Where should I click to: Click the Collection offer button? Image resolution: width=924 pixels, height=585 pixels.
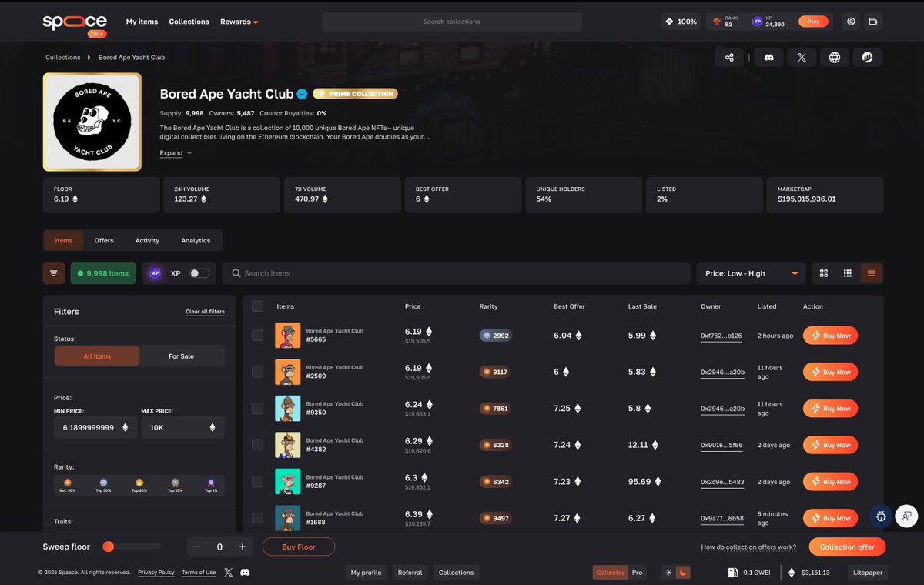[847, 547]
